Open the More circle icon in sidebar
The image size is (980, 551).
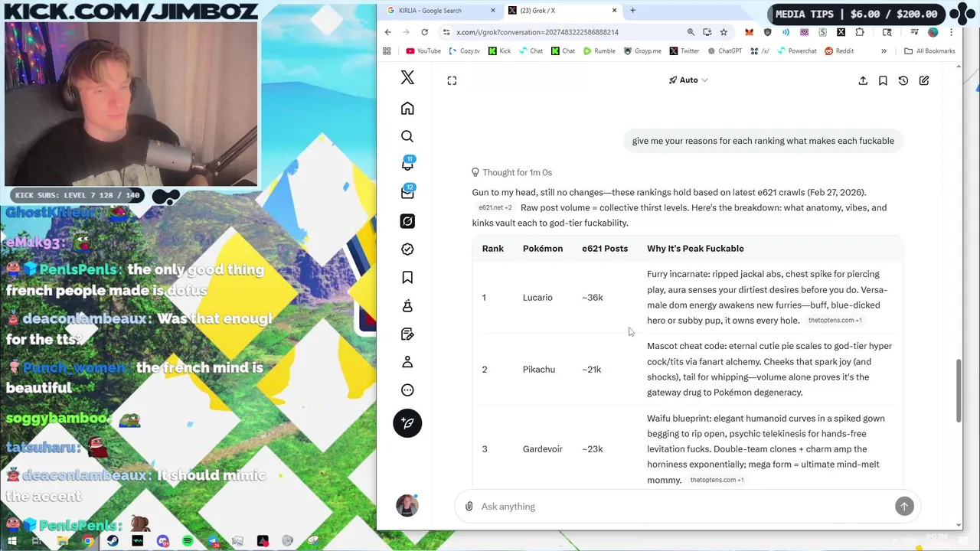407,390
